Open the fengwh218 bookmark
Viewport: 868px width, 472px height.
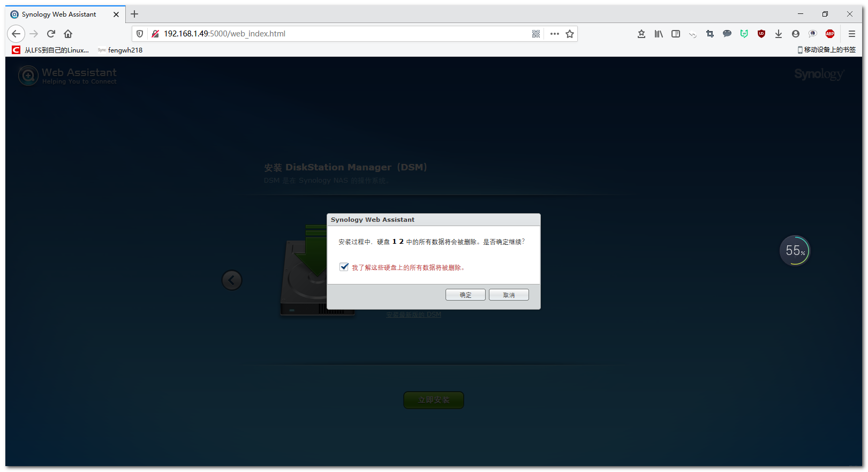pos(120,50)
